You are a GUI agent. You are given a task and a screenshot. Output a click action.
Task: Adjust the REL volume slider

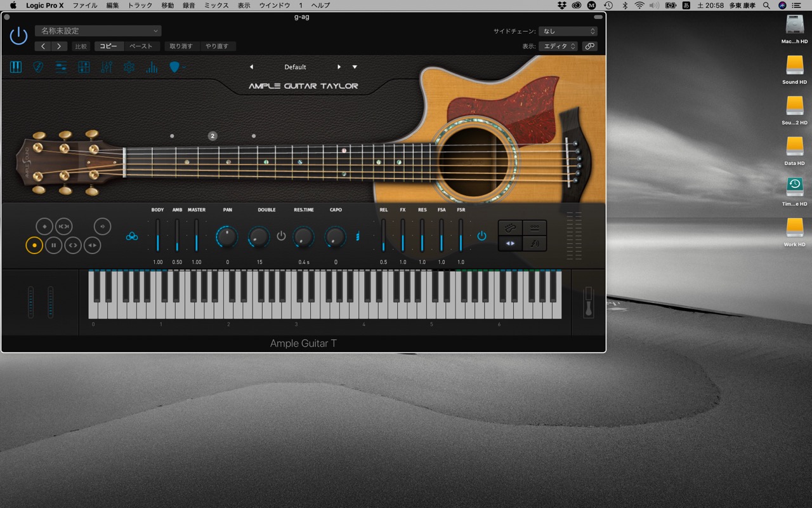[383, 236]
